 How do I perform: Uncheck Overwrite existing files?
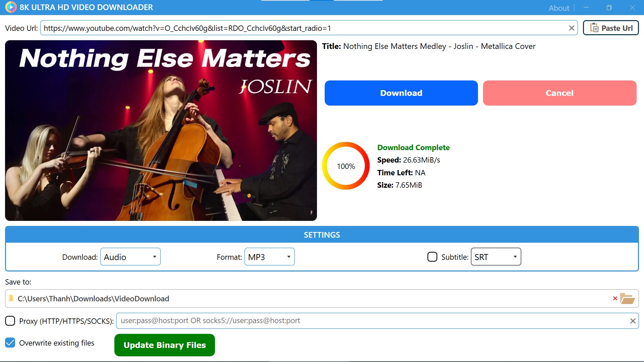[x=10, y=343]
